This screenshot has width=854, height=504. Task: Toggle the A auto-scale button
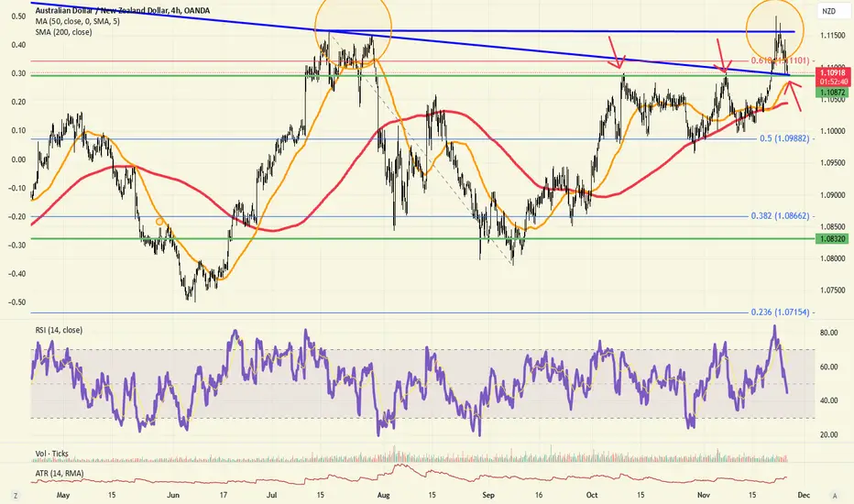[835, 496]
